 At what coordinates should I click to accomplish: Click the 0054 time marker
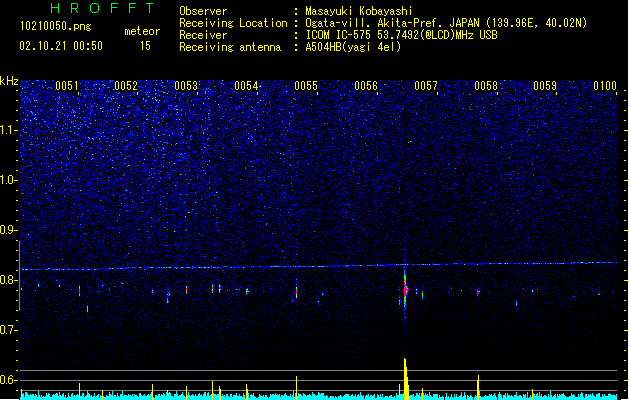246,86
